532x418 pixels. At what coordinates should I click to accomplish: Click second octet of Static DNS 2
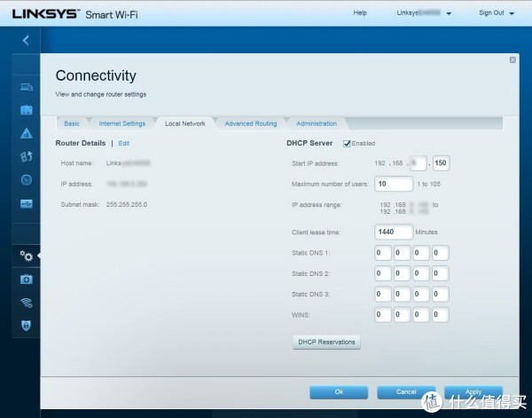[x=402, y=273]
